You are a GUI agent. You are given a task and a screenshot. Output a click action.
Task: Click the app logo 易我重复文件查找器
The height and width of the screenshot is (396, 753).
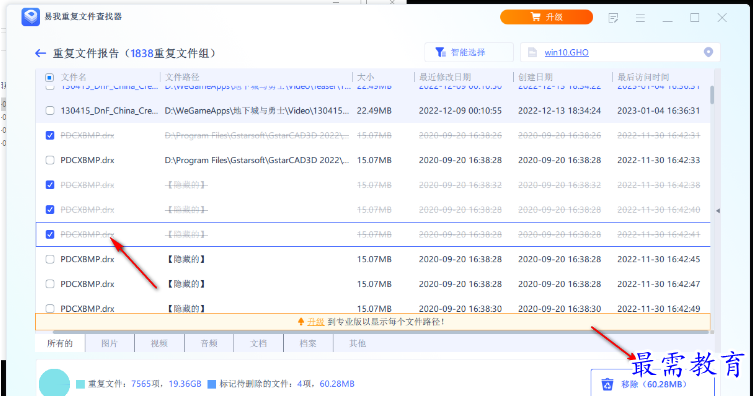coord(31,17)
